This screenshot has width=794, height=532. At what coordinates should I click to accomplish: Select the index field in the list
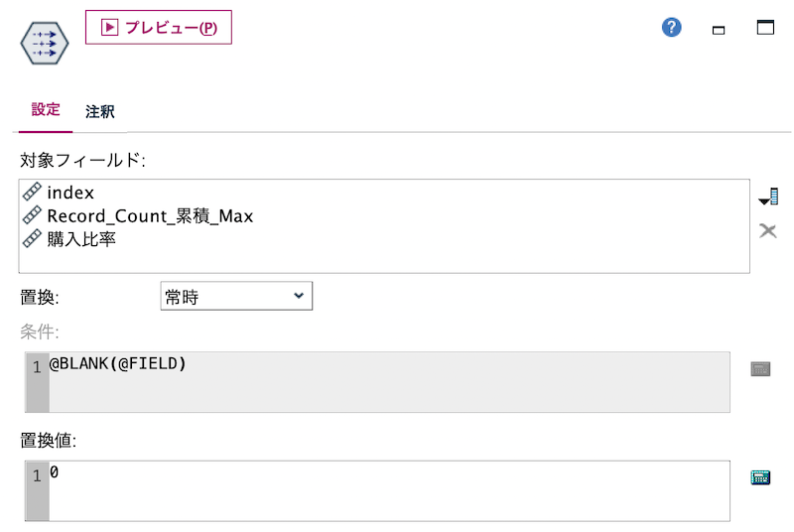(70, 193)
